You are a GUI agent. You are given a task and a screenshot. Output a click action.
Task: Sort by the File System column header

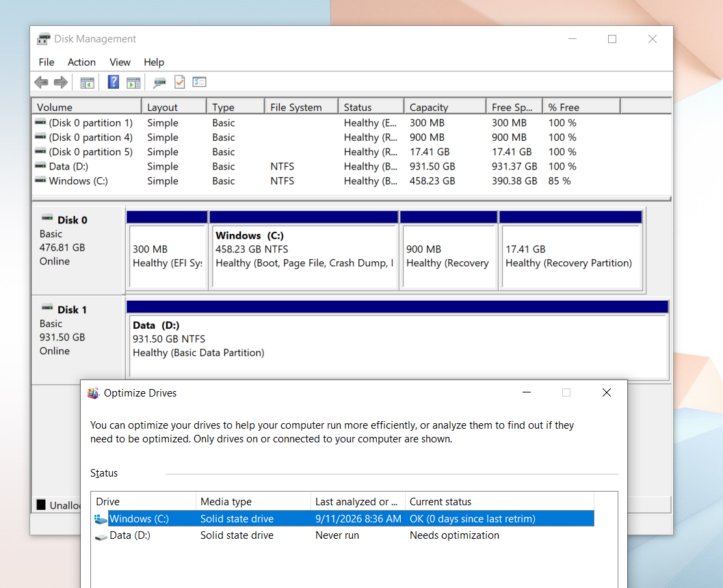(302, 107)
